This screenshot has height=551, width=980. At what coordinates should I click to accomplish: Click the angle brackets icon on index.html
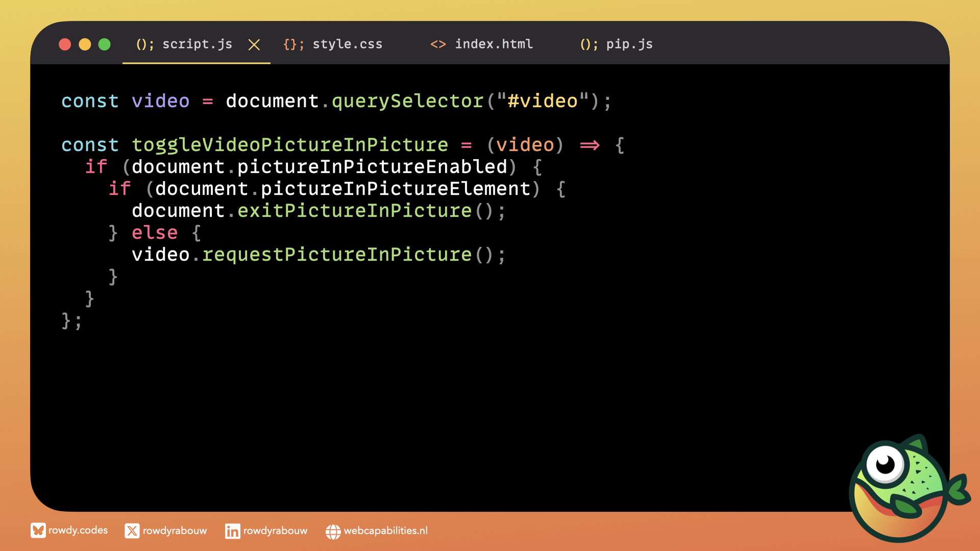point(438,44)
